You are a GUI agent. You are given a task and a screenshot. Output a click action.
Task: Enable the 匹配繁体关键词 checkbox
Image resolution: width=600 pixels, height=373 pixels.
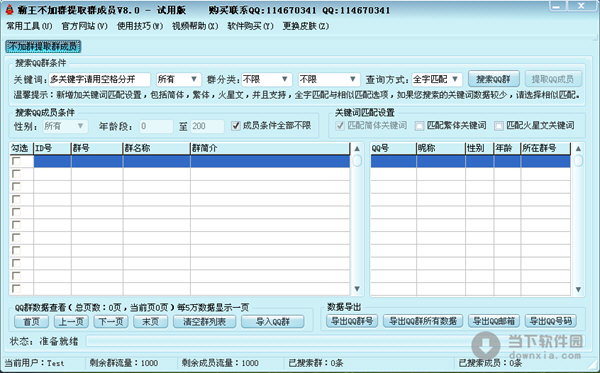tap(420, 125)
